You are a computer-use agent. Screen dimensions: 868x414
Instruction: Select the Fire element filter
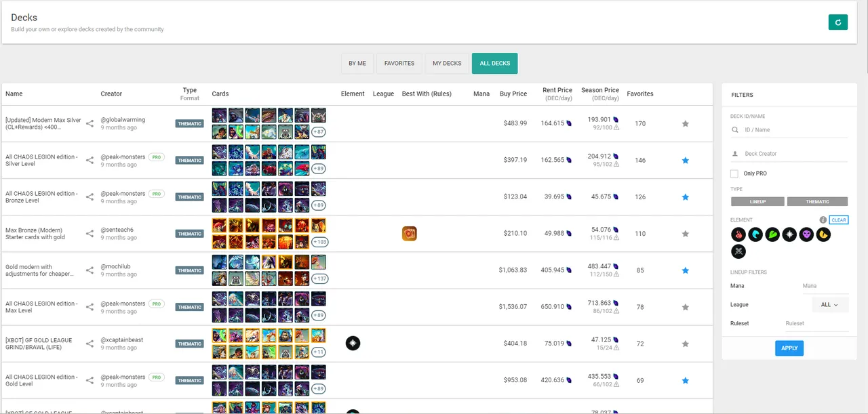click(738, 234)
